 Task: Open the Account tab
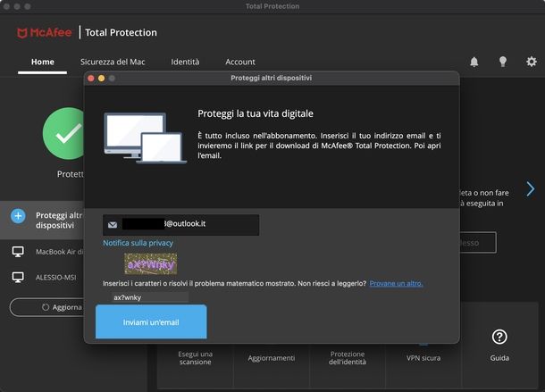click(x=240, y=62)
